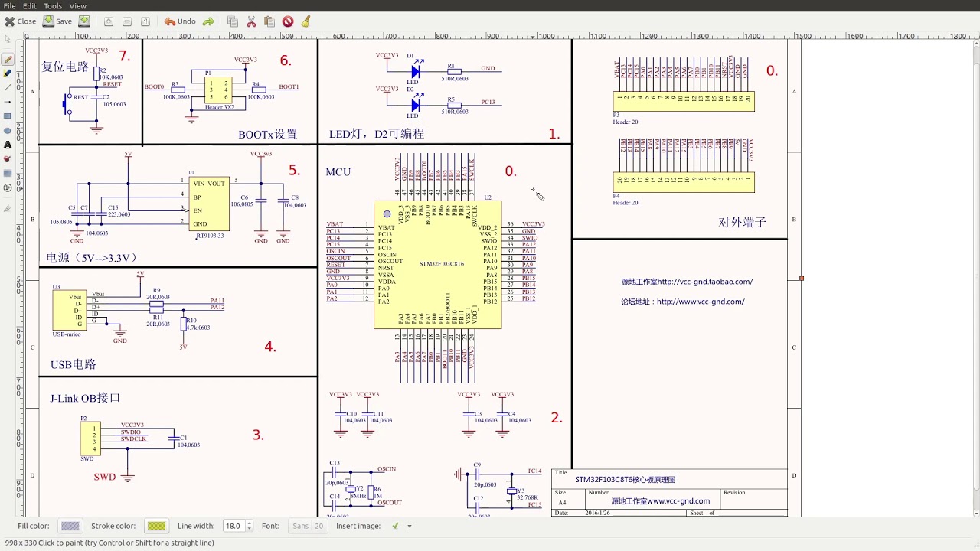Click the zoom-out toolbar icon
The height and width of the screenshot is (551, 980).
point(127,21)
